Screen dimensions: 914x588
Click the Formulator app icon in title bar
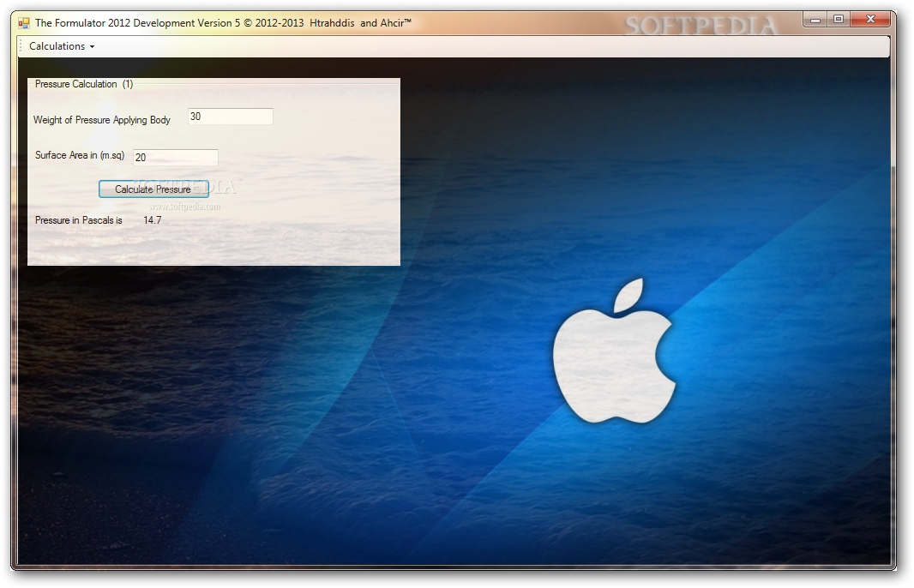[23, 23]
